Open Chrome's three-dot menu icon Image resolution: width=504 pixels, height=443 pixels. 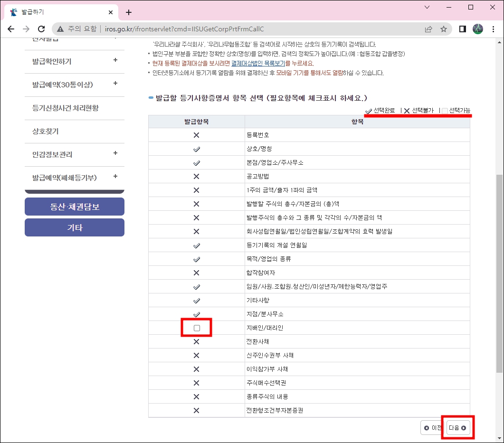pyautogui.click(x=493, y=28)
